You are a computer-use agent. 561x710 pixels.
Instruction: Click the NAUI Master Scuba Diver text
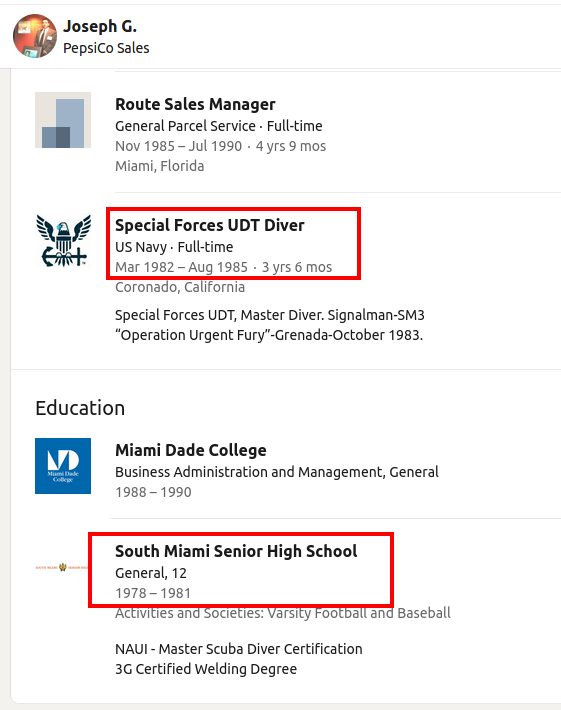coord(239,649)
